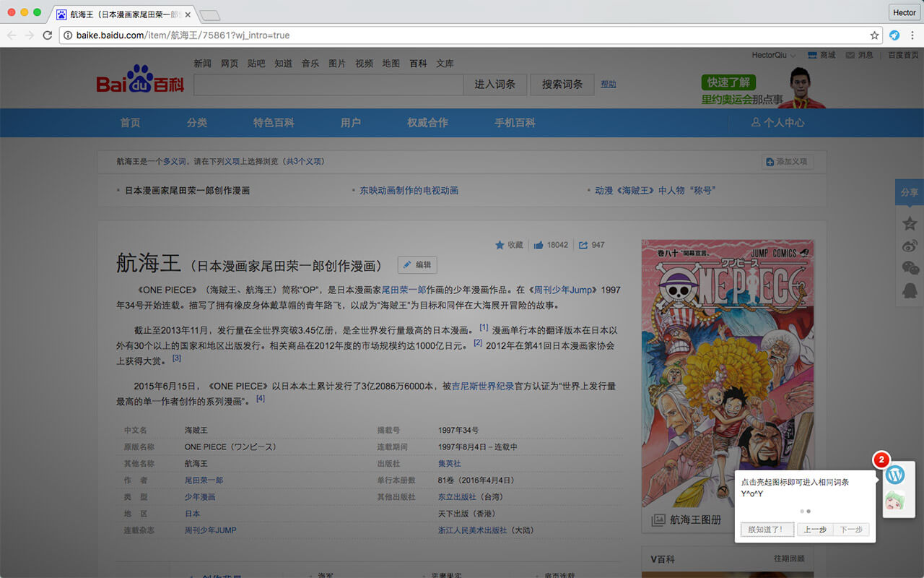Image resolution: width=924 pixels, height=578 pixels.
Task: Go to previous tip with 上一步
Action: (x=815, y=530)
